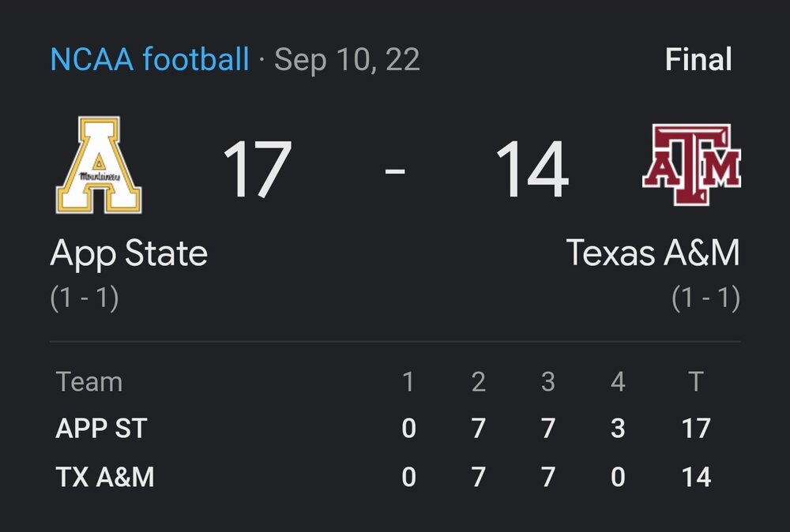Image resolution: width=790 pixels, height=532 pixels.
Task: Click the Final game status label
Action: (698, 60)
